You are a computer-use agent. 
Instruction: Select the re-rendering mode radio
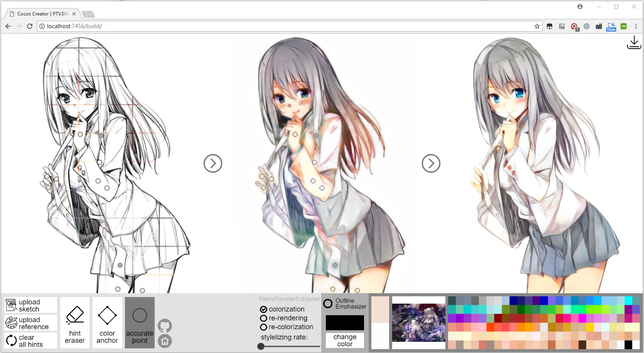click(264, 318)
